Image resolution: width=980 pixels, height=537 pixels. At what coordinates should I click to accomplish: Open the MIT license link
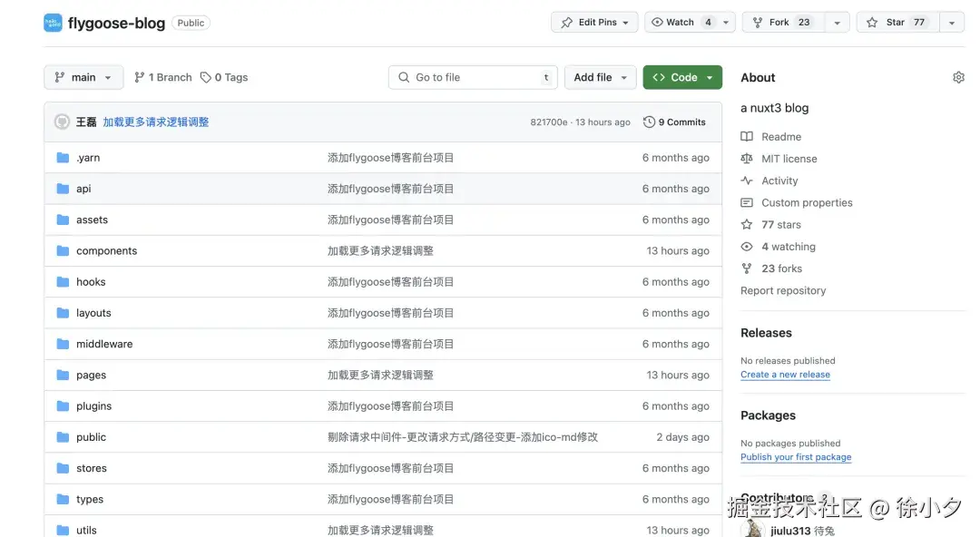coord(789,159)
